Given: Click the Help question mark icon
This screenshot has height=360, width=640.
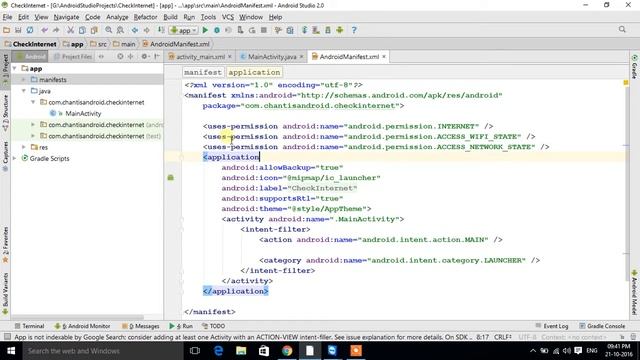Looking at the screenshot, I should pyautogui.click(x=354, y=30).
